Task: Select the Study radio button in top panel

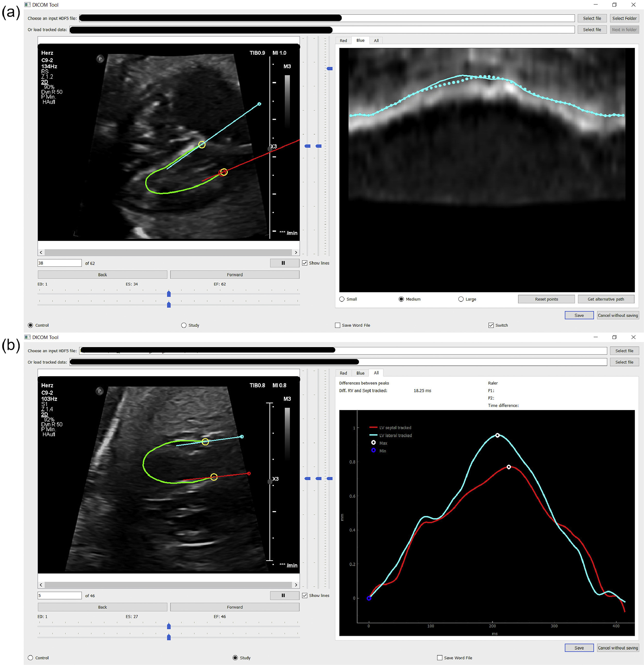Action: 184,325
